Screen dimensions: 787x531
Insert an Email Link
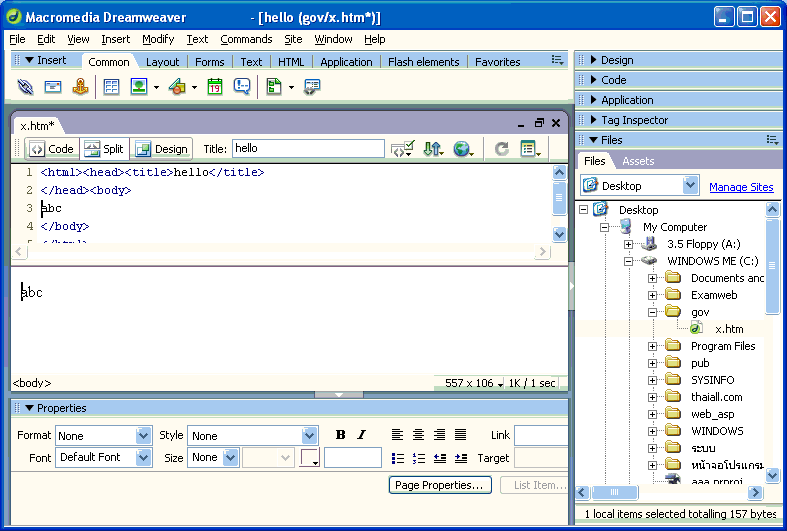pos(53,87)
